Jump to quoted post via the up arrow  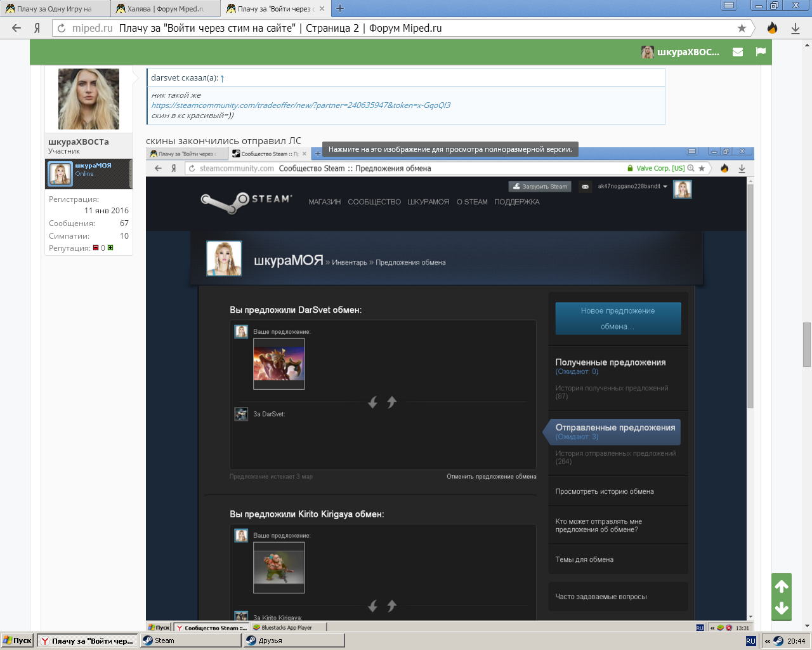click(222, 78)
